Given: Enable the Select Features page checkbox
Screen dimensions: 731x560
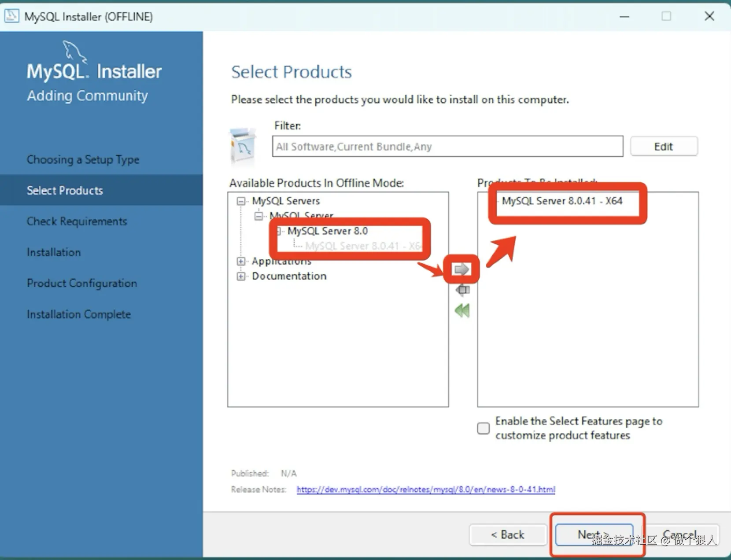Looking at the screenshot, I should click(484, 428).
